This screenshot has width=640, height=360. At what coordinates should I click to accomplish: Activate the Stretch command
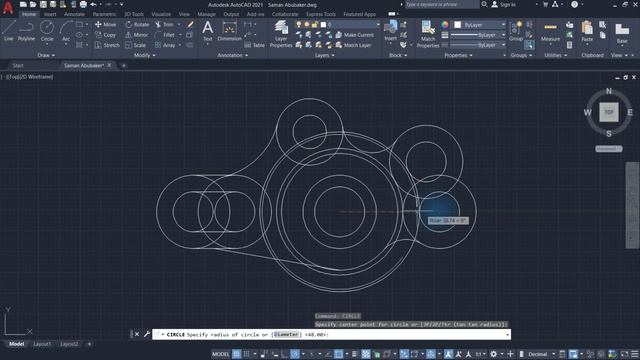click(x=107, y=45)
